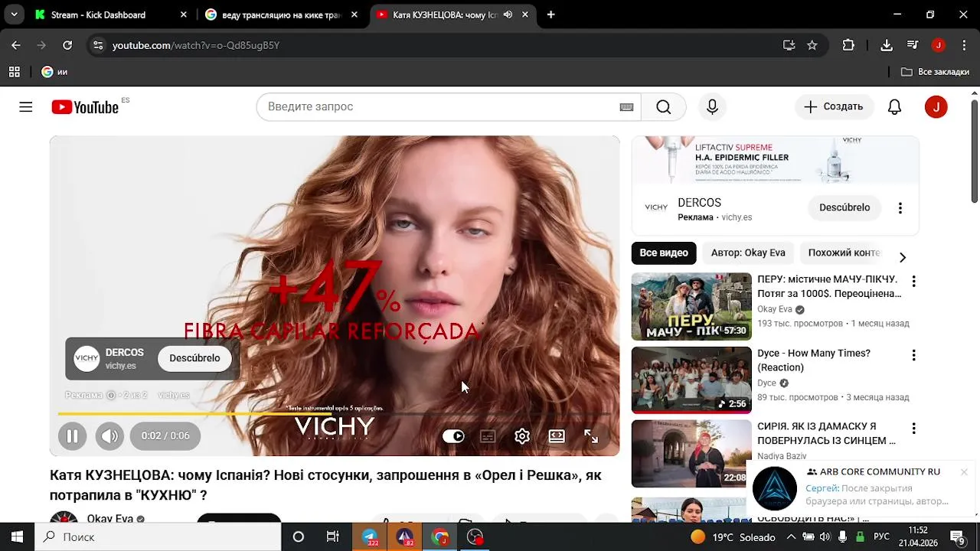Open DERCOS sidebar ad options menu
The width and height of the screenshot is (980, 551).
point(900,208)
